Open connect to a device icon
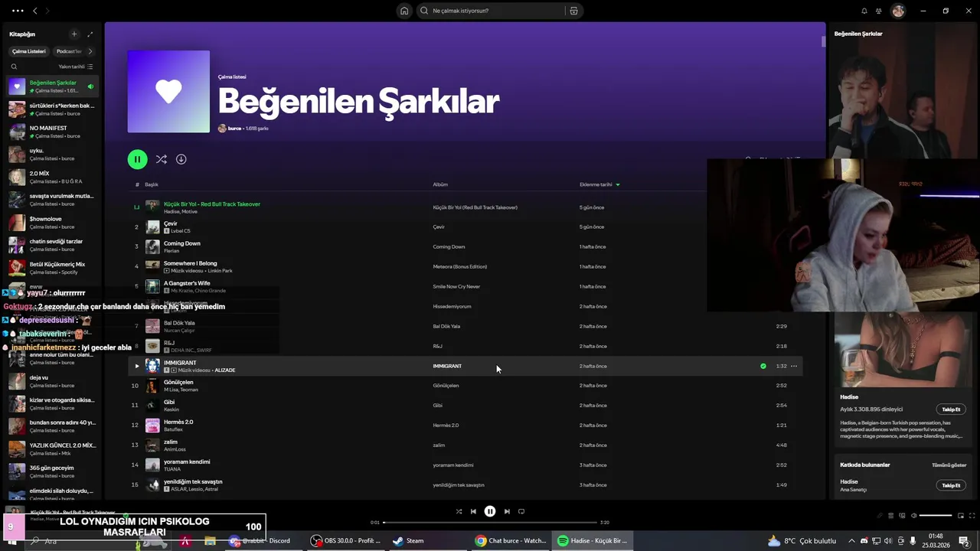Image resolution: width=980 pixels, height=551 pixels. [x=902, y=515]
